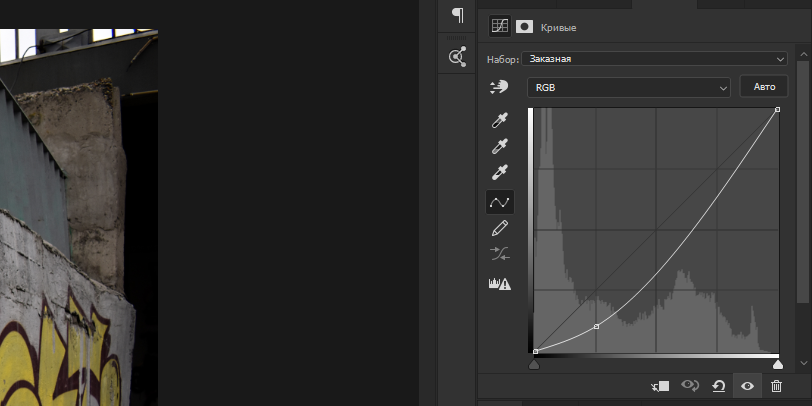This screenshot has width=812, height=406.
Task: Pick the gray point eyedropper
Action: click(500, 147)
